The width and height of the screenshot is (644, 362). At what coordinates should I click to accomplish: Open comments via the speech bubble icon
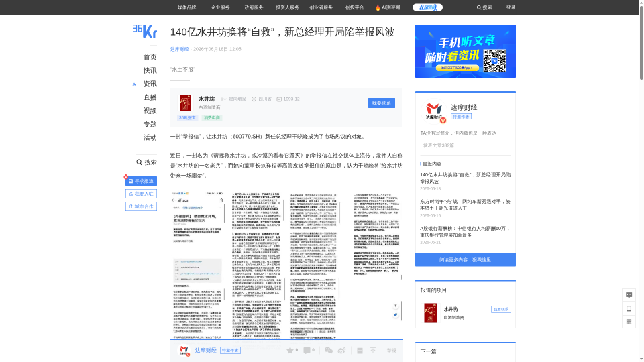point(307,350)
